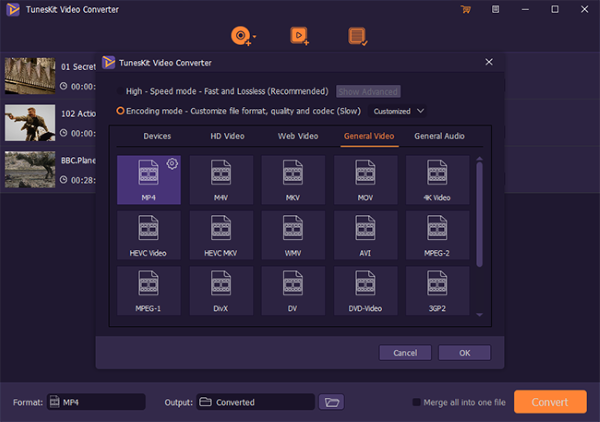This screenshot has height=422, width=600.
Task: Switch to the HD Video tab
Action: [227, 136]
